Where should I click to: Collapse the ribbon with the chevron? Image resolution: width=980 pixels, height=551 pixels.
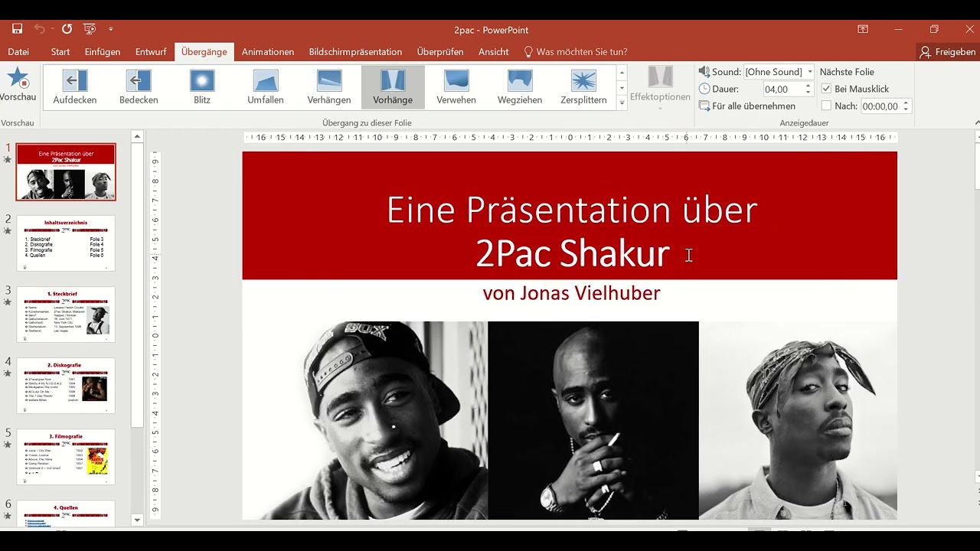point(976,122)
